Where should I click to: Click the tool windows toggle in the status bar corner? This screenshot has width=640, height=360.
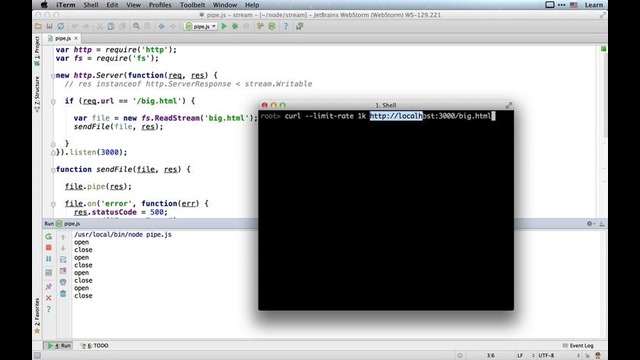(x=37, y=356)
